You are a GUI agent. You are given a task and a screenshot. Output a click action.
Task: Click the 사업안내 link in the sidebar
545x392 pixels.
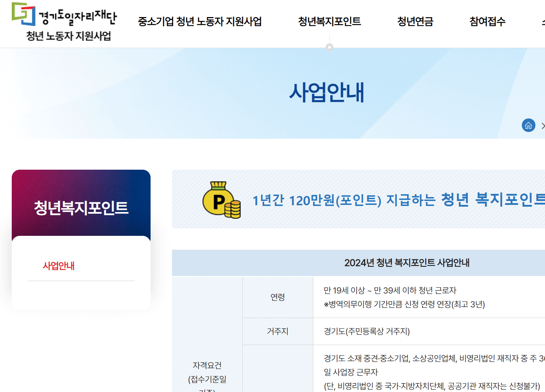point(59,266)
